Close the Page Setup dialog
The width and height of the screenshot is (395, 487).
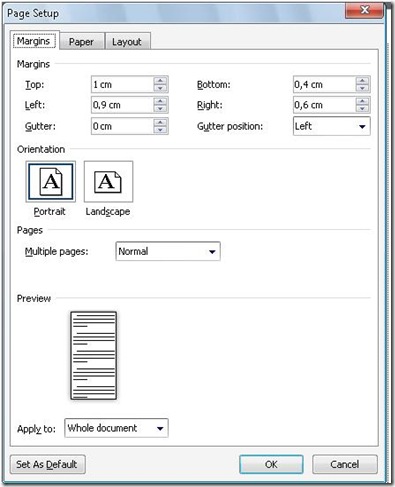click(x=364, y=10)
